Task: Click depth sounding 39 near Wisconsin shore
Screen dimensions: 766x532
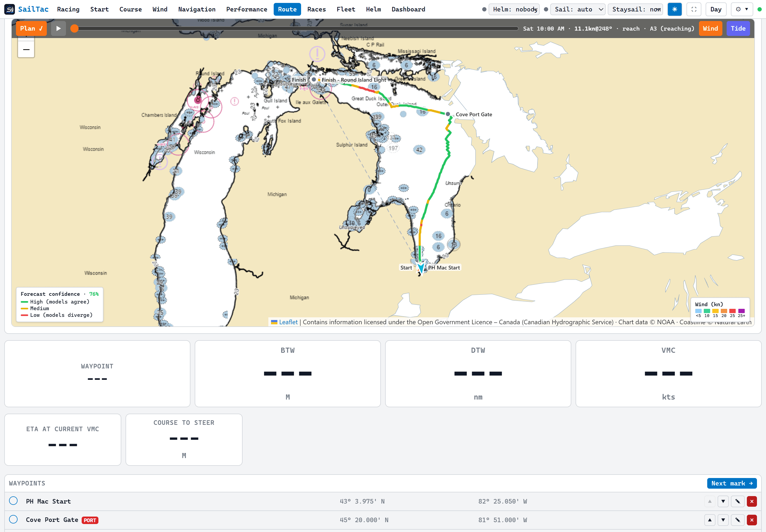Action: (x=169, y=217)
